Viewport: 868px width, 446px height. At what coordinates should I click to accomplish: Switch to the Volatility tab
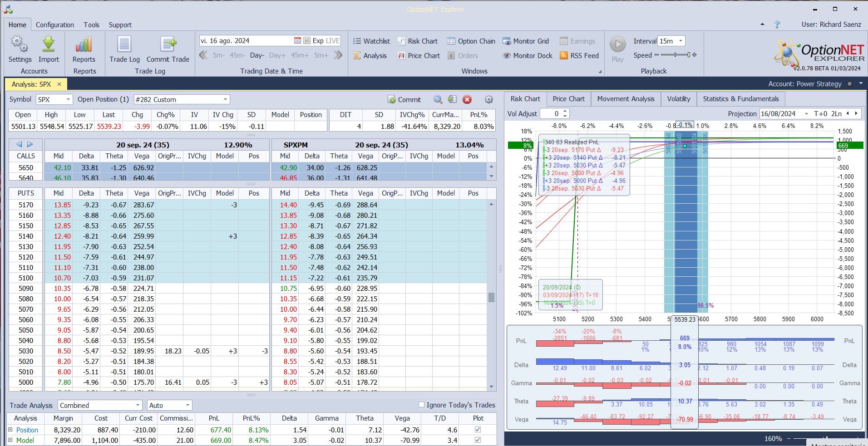click(679, 99)
